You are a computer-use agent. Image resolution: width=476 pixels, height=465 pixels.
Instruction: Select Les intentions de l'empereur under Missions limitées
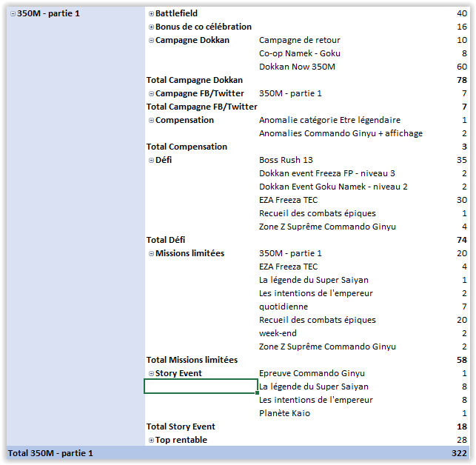[315, 293]
